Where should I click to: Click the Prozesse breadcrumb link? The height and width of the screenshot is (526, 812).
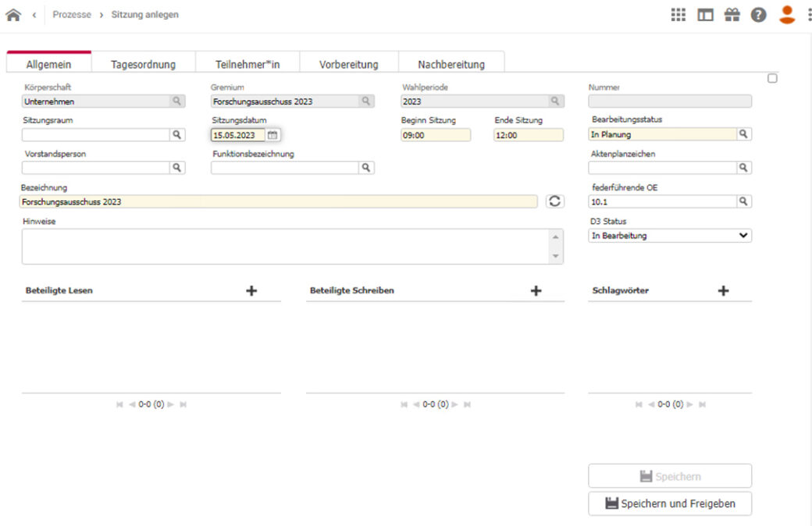[x=72, y=14]
